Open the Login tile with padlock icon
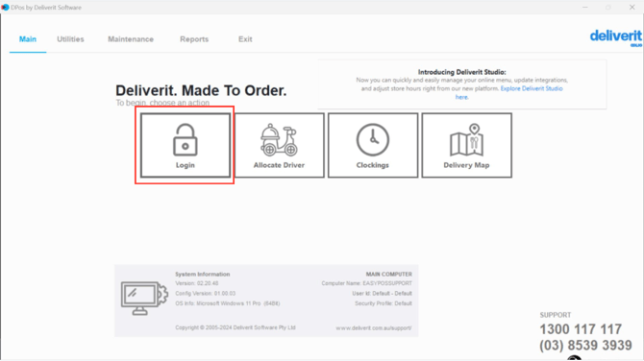This screenshot has width=644, height=361. (186, 145)
